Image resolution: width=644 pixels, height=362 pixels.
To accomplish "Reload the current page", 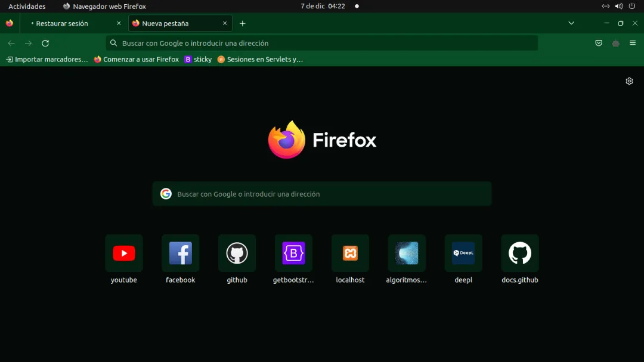I will point(45,43).
